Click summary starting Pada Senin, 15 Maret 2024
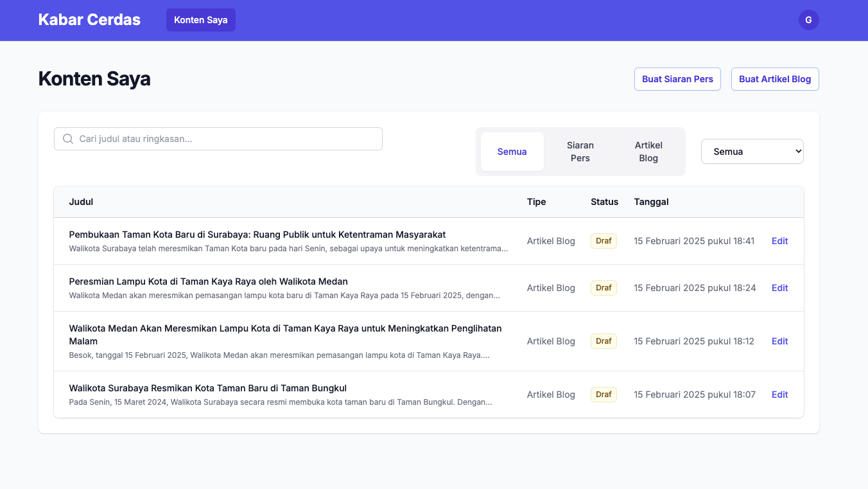This screenshot has height=489, width=868. click(x=281, y=402)
